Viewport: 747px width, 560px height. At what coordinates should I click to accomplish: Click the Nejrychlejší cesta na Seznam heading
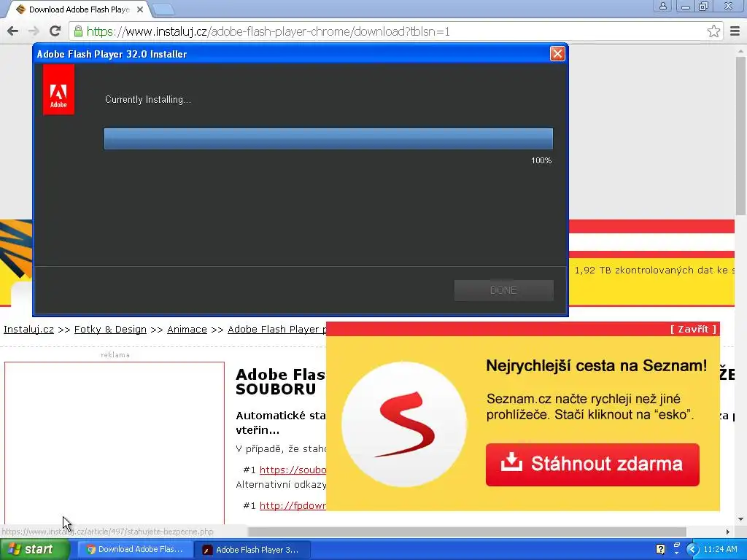pyautogui.click(x=596, y=365)
